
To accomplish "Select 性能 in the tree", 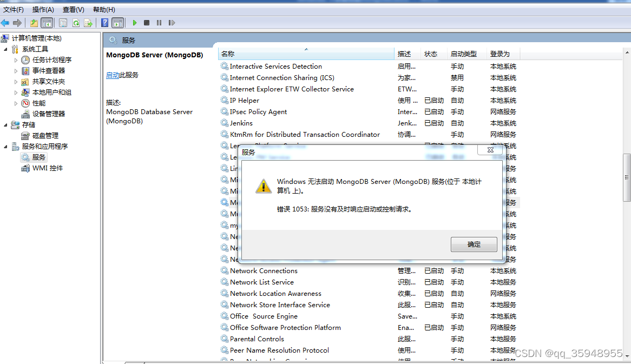I will 39,103.
